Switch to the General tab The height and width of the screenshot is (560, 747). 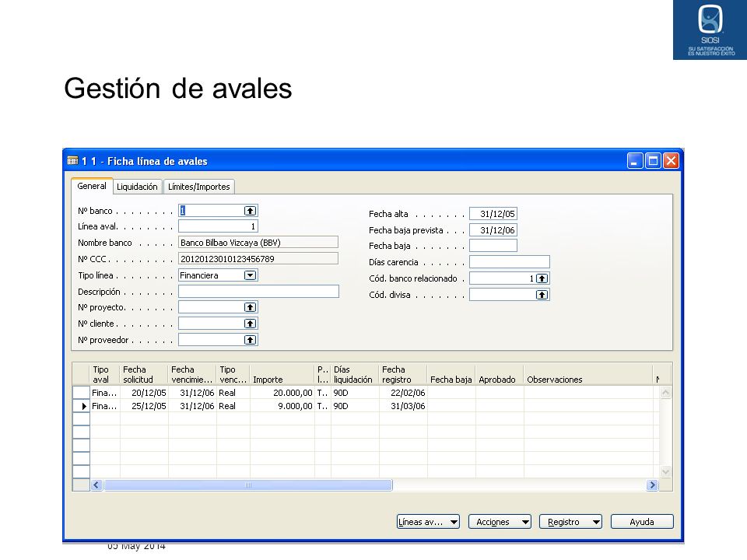[92, 186]
